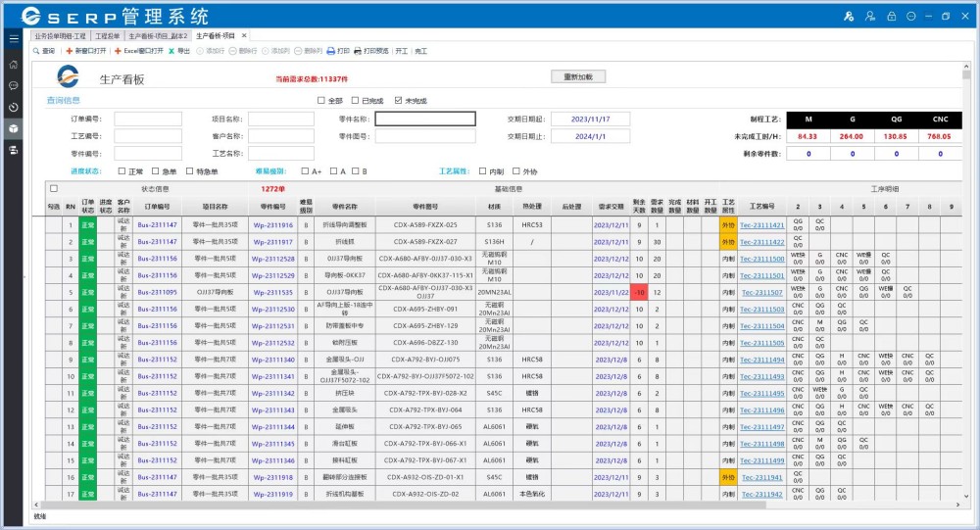Click the cube module icon in sidebar

tap(14, 128)
